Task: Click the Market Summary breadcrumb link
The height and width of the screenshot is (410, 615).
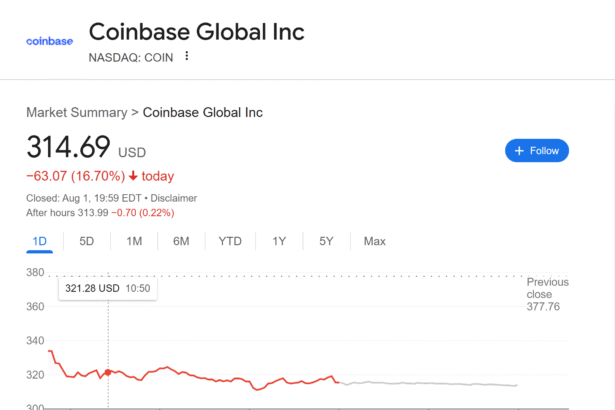Action: (77, 112)
